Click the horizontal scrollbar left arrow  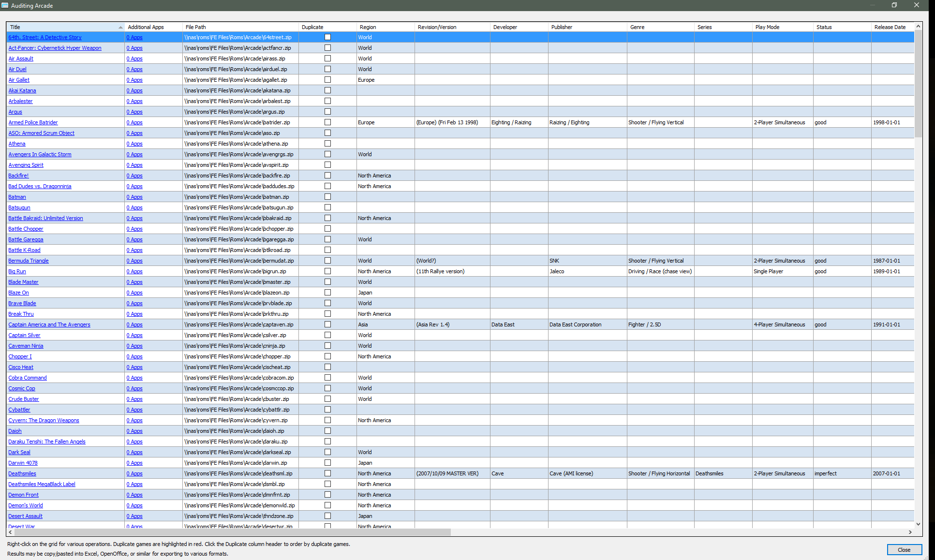pyautogui.click(x=10, y=532)
